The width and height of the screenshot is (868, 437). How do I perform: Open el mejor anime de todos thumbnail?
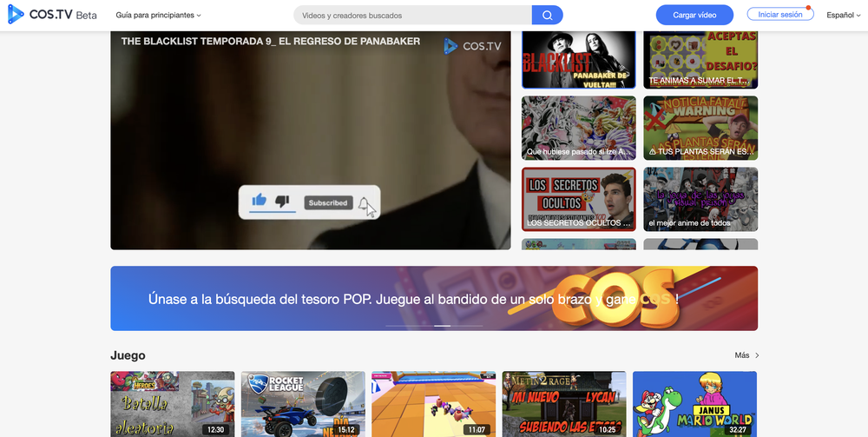coord(700,200)
